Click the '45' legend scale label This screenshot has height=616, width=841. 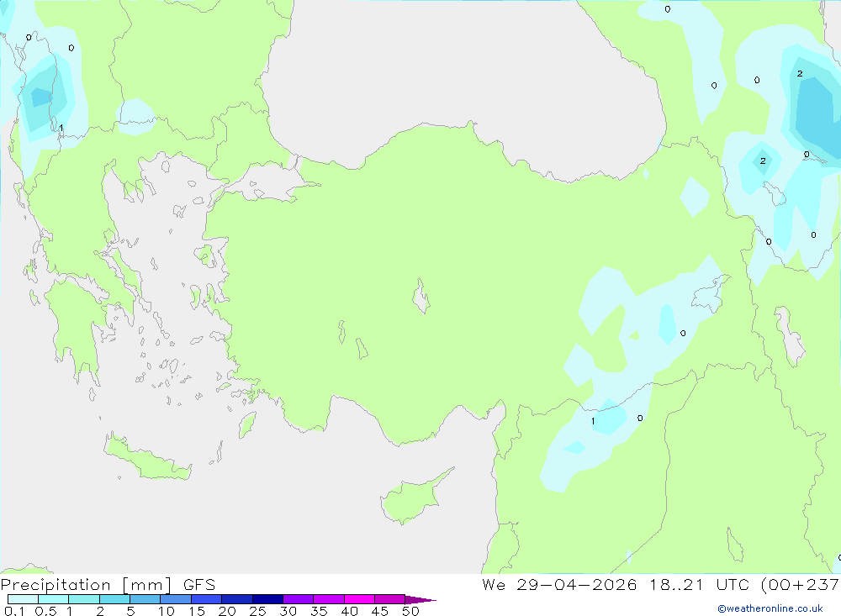(380, 611)
